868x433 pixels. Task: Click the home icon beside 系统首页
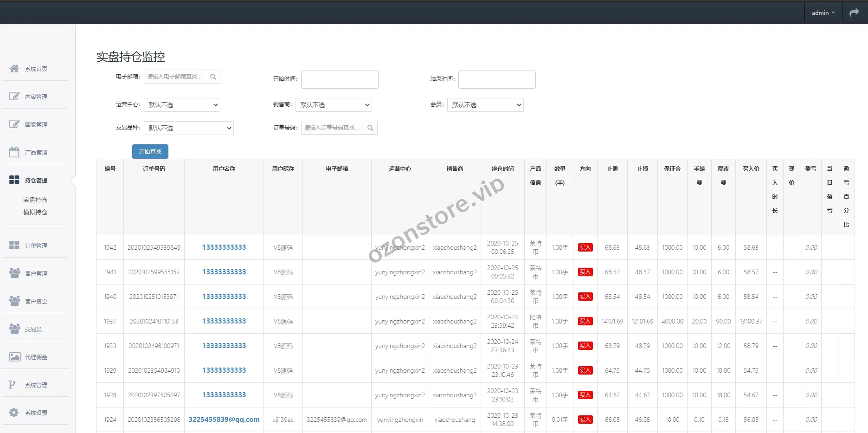click(x=14, y=69)
